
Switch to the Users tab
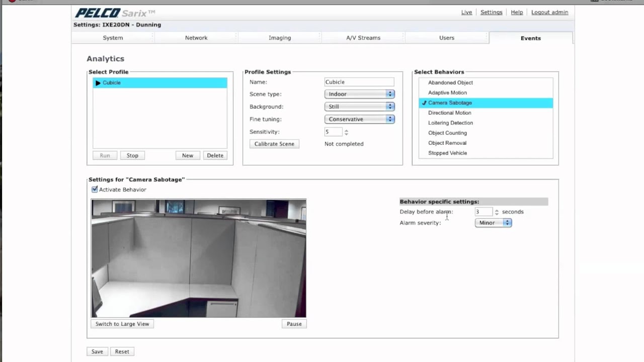point(447,38)
